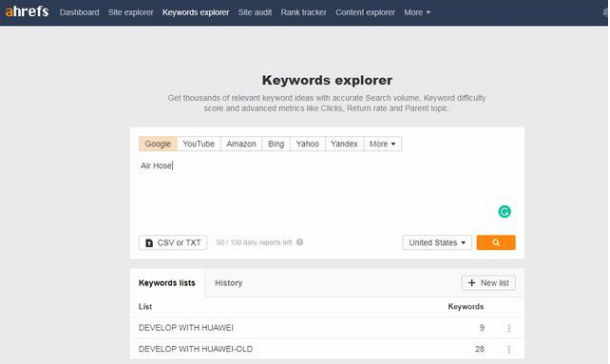Click the keyword count 9

(x=482, y=328)
